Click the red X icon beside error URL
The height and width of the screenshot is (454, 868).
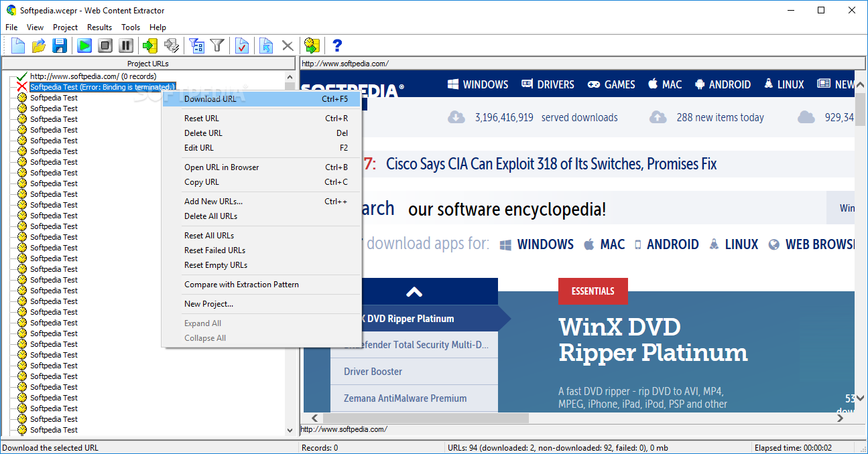(22, 87)
